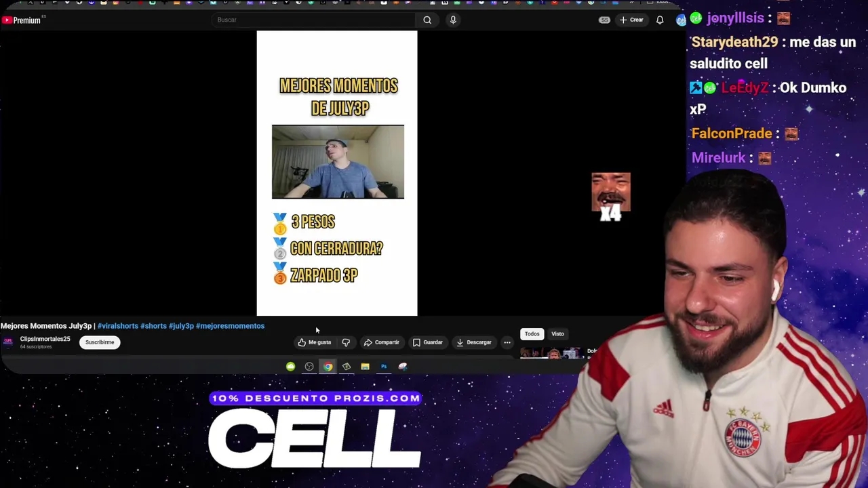Open OBS Studio from the dock
Screen dimensions: 868x488
pyautogui.click(x=309, y=367)
